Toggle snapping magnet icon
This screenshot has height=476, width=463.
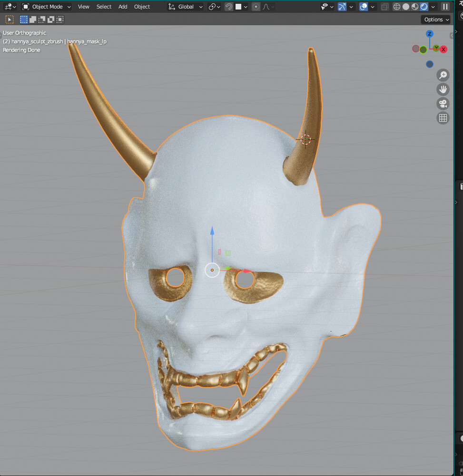(229, 7)
